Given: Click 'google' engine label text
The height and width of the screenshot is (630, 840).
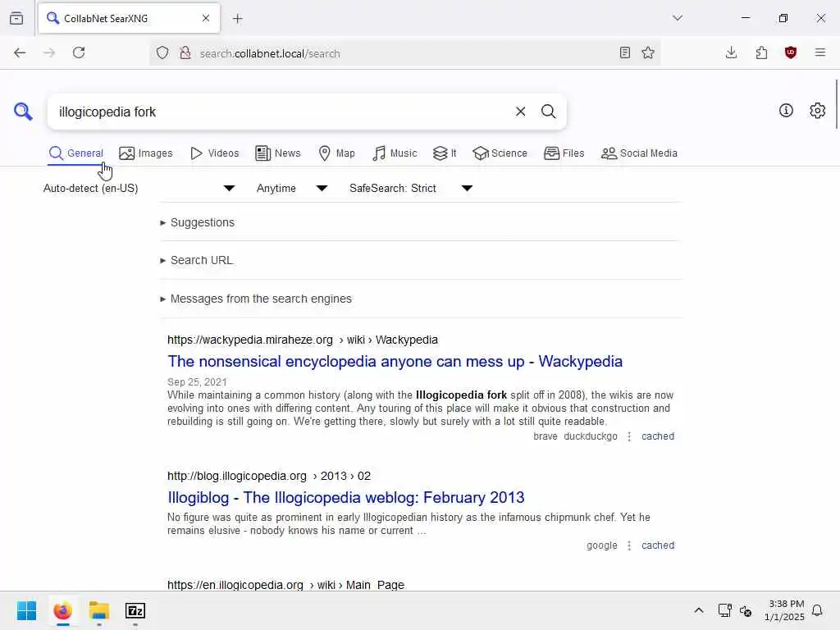Looking at the screenshot, I should (601, 546).
